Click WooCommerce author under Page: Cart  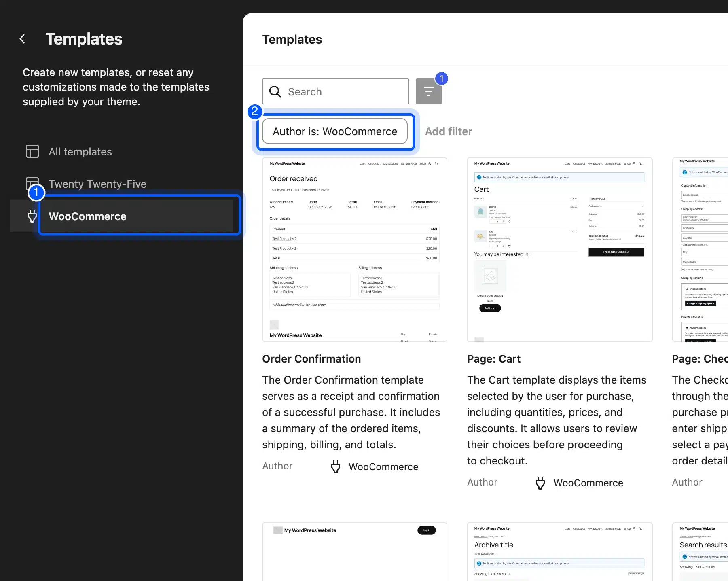[588, 483]
